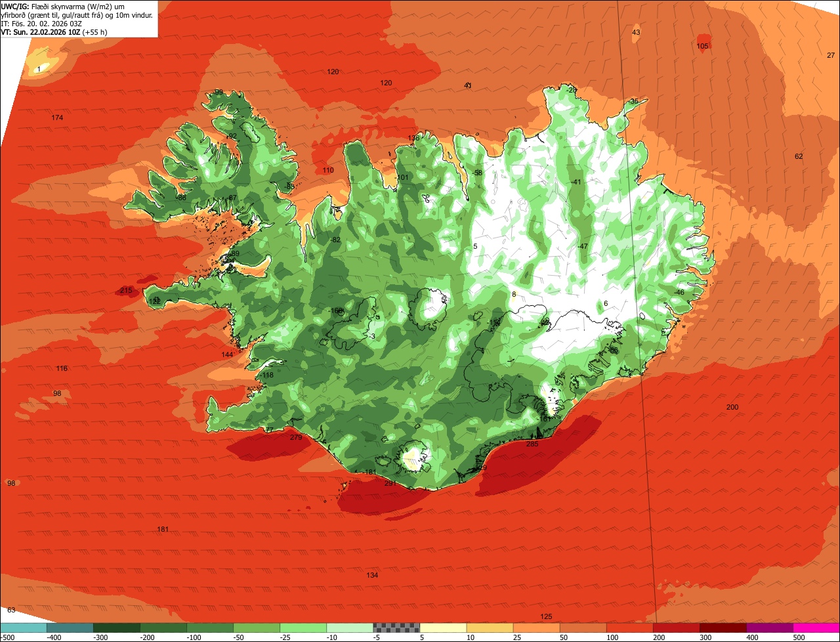
Task: Click the map value '279' off the southwest coast
Action: [x=296, y=437]
